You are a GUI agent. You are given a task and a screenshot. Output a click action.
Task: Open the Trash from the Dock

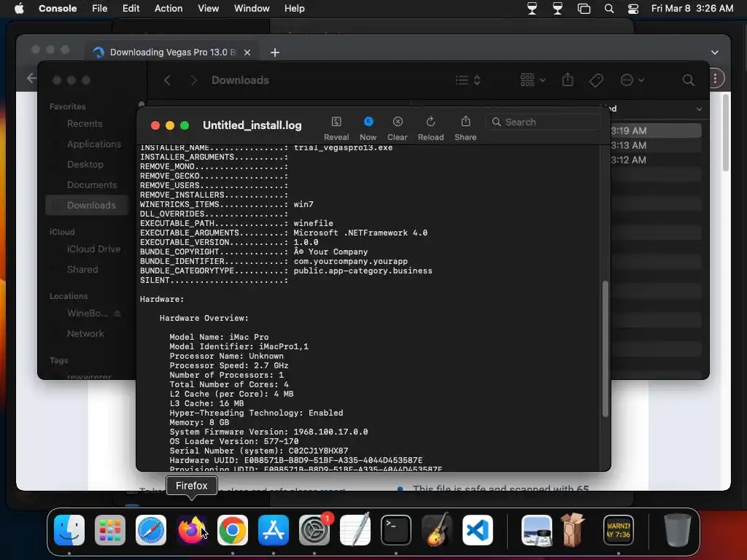click(x=678, y=530)
